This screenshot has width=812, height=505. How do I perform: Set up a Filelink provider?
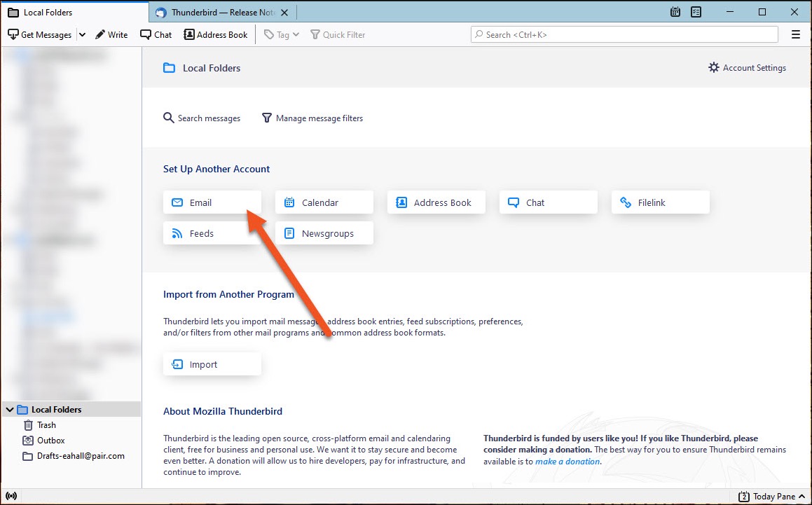(661, 202)
